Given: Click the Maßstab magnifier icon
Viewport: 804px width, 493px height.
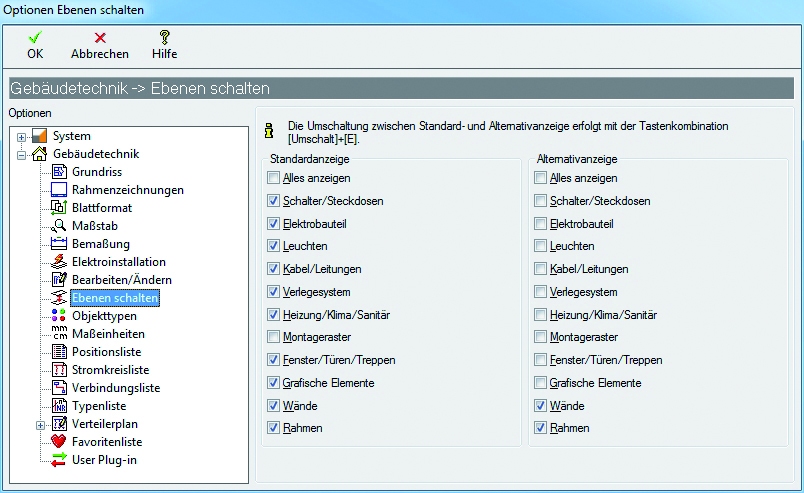Looking at the screenshot, I should tap(58, 226).
